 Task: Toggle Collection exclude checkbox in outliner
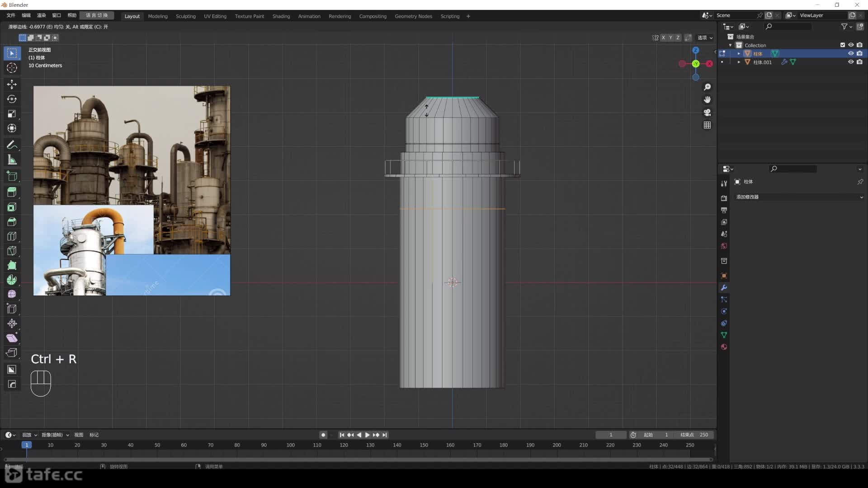(843, 45)
